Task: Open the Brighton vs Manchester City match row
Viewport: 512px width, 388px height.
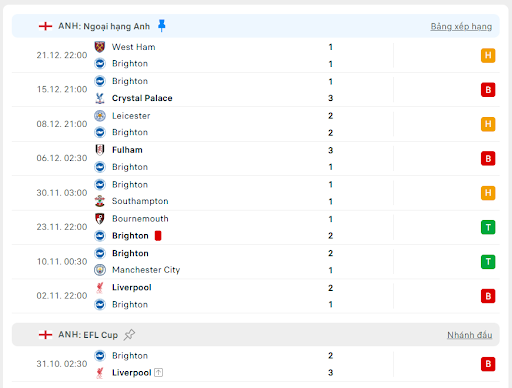Action: 256,262
